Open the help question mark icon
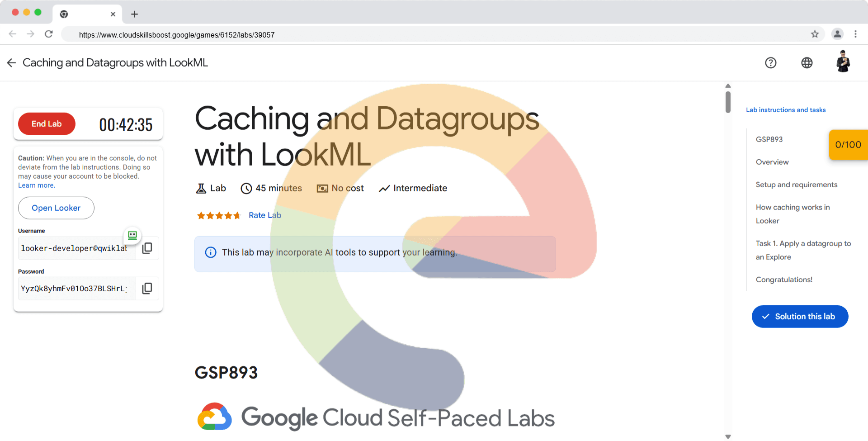Image resolution: width=868 pixels, height=441 pixels. pyautogui.click(x=770, y=63)
